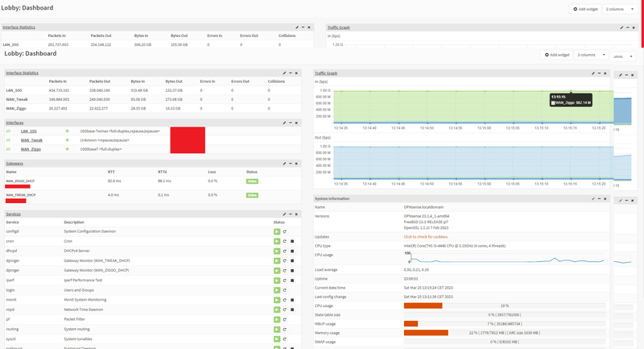
Task: Minimize the Interfaces widget
Action: [x=291, y=123]
